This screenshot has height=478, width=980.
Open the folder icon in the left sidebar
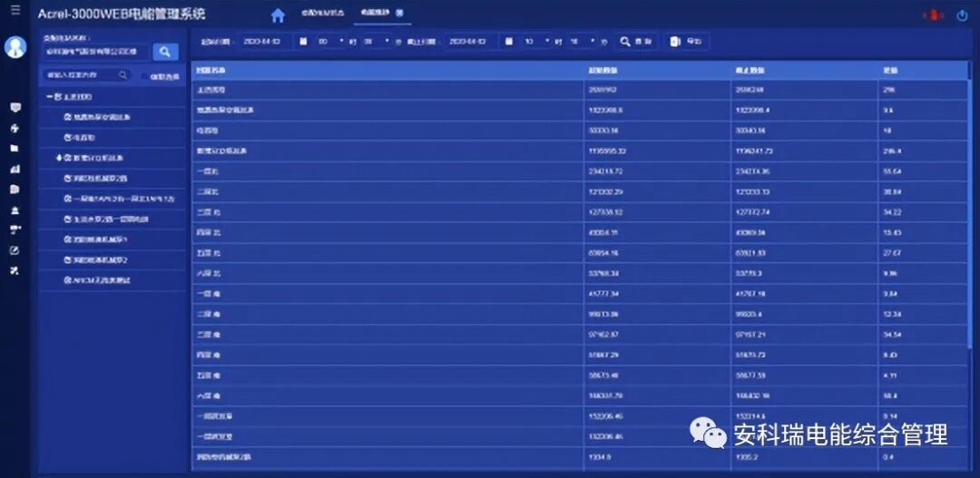(x=15, y=149)
